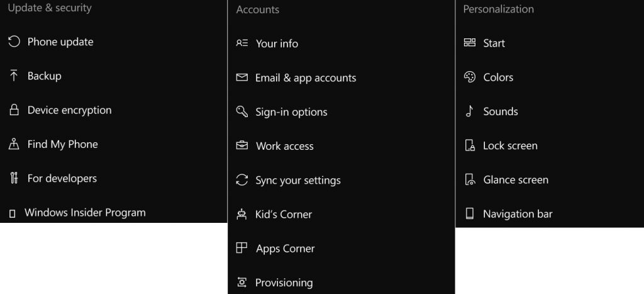Viewport: 644px width, 294px height.
Task: Click the Email & app accounts envelope icon
Action: click(242, 77)
